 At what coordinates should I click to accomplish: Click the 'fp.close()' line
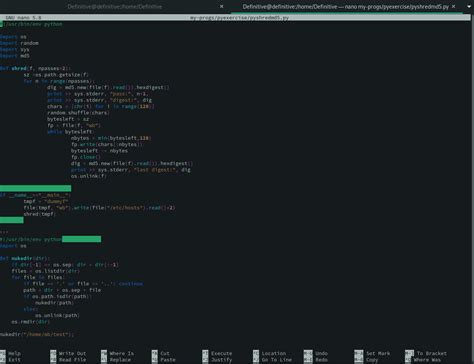click(86, 157)
